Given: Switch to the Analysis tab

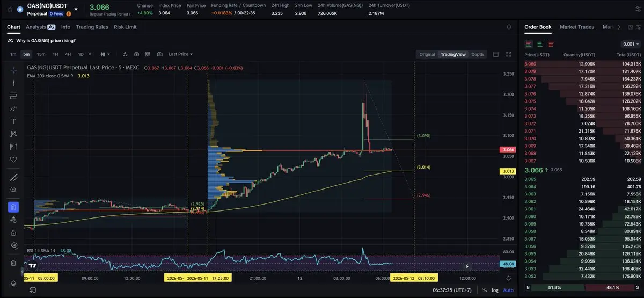Looking at the screenshot, I should coord(40,27).
